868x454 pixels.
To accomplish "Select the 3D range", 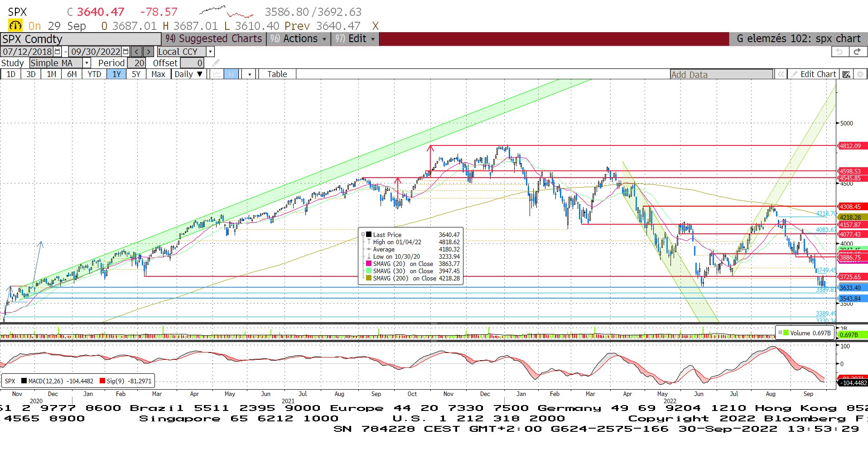I will [31, 74].
